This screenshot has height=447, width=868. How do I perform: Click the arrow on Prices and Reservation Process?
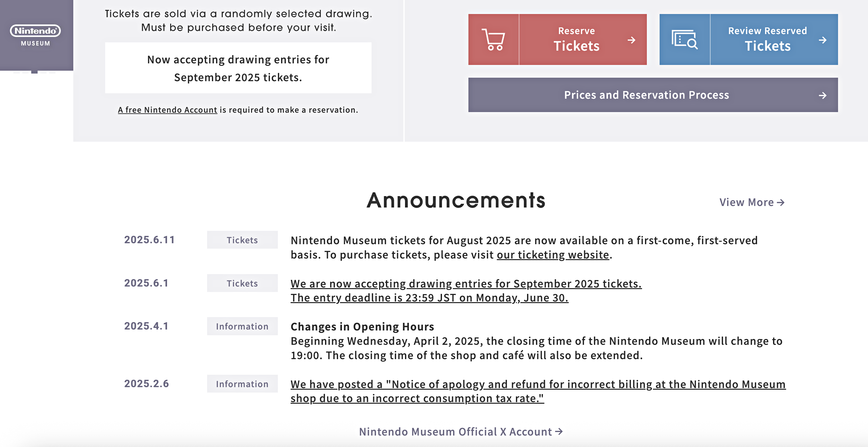point(822,96)
